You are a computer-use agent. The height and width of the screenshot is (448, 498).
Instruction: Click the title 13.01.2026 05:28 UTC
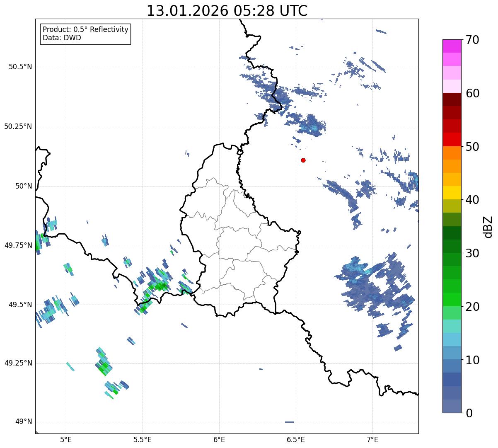click(x=227, y=11)
